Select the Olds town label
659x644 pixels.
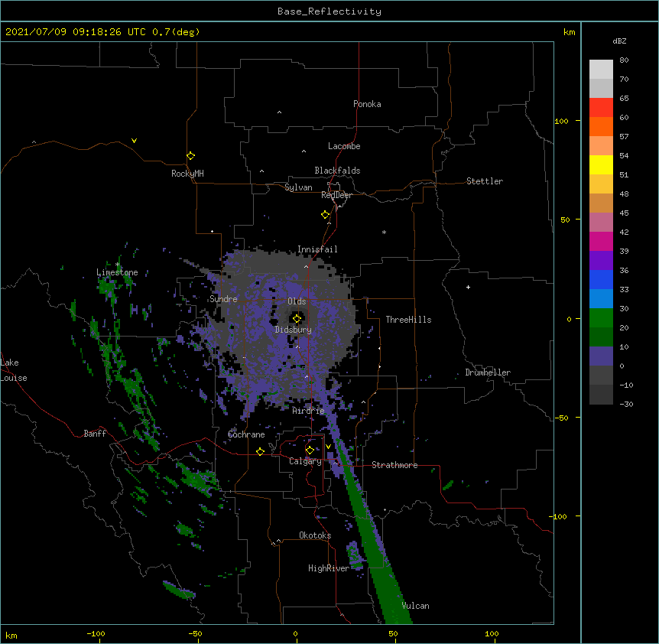click(x=297, y=301)
